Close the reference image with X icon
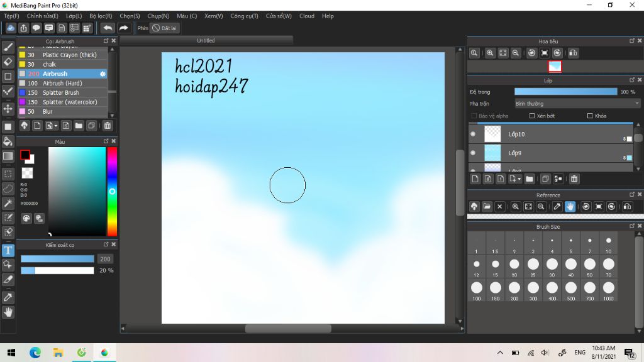 click(x=499, y=206)
